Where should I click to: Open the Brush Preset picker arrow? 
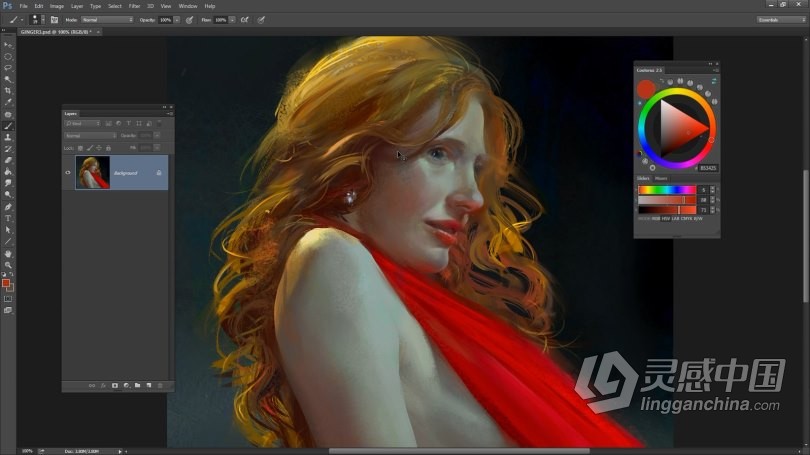click(x=43, y=20)
